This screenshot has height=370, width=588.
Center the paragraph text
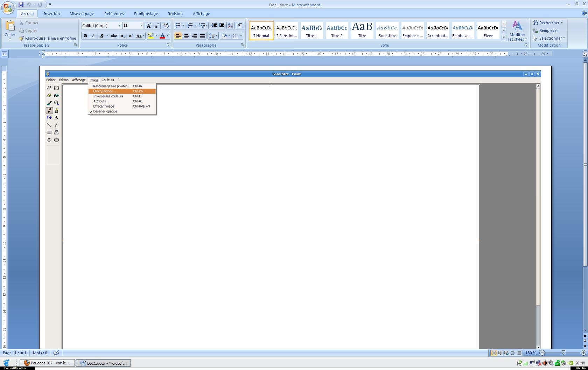[186, 36]
